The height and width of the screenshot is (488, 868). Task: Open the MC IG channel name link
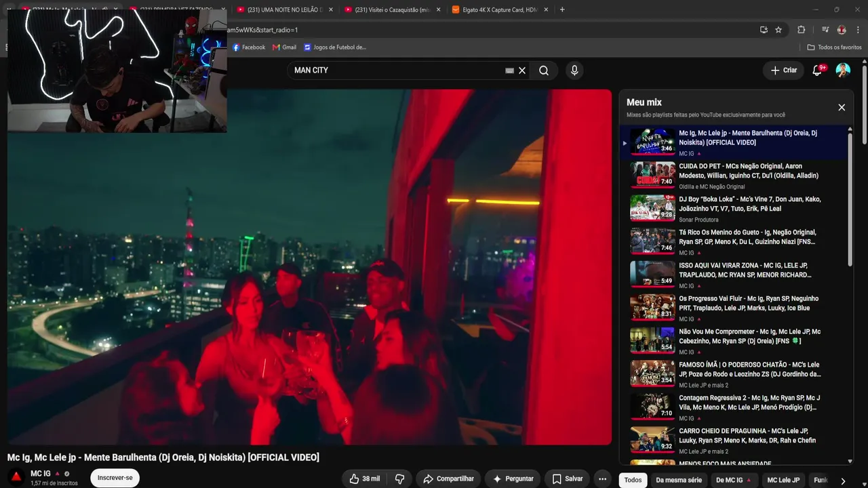tap(41, 474)
